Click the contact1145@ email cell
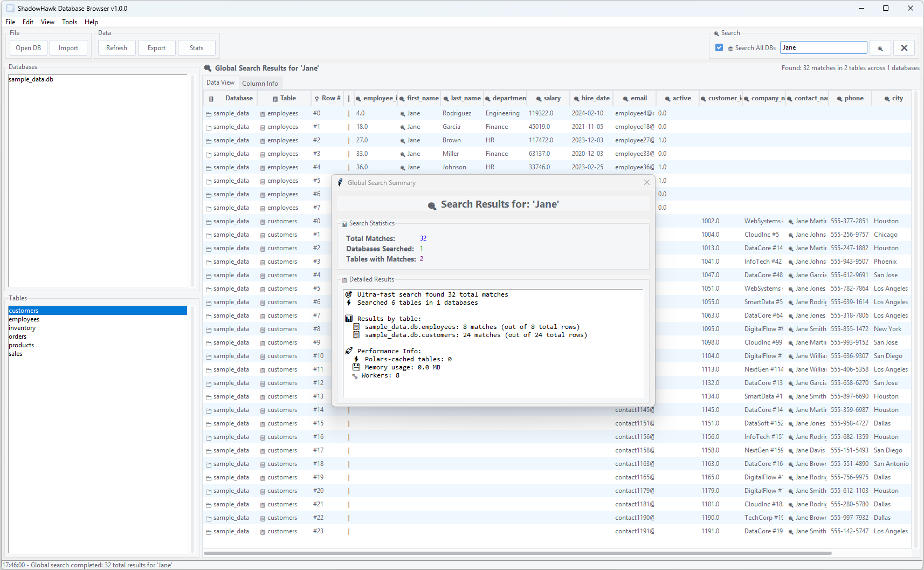Image resolution: width=924 pixels, height=570 pixels. coord(635,410)
